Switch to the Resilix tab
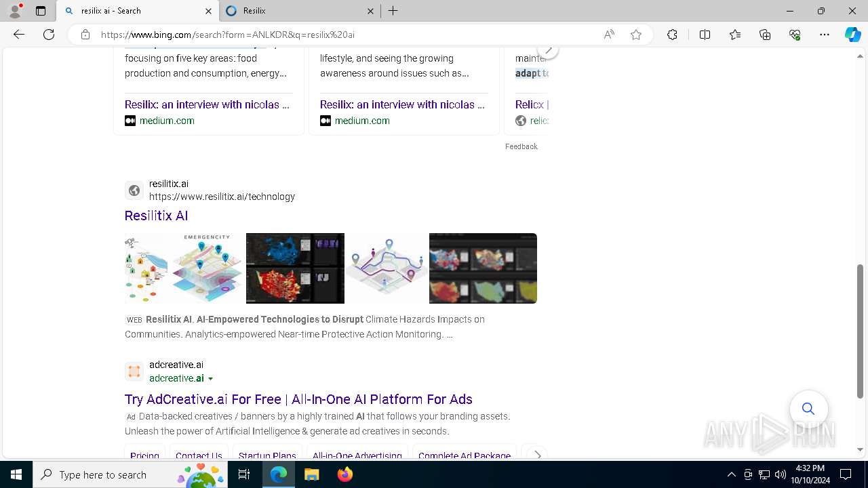868x488 pixels. pyautogui.click(x=299, y=11)
